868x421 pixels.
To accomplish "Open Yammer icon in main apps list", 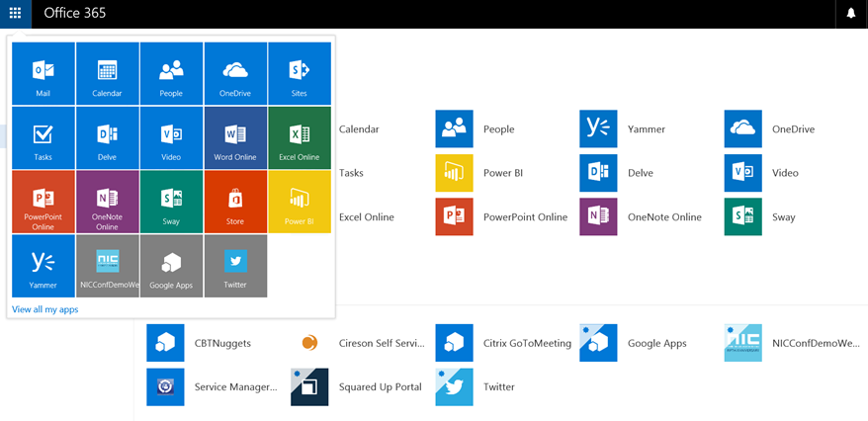I will coord(598,128).
